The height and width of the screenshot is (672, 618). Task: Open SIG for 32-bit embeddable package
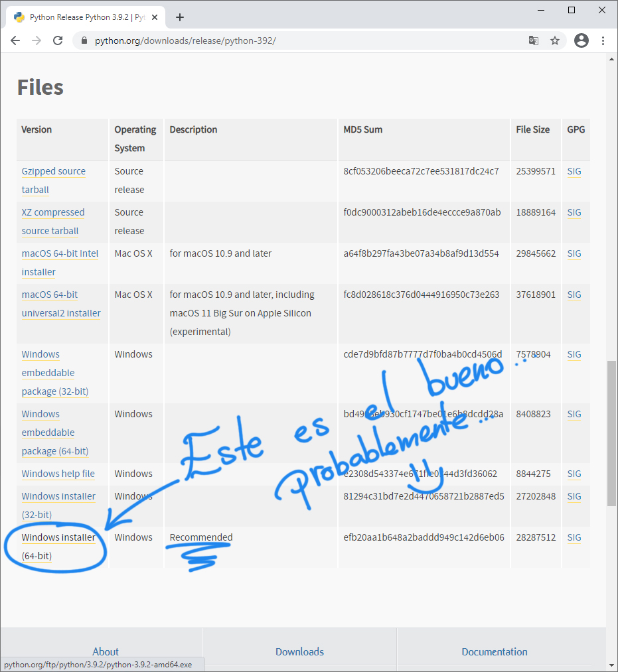coord(574,354)
